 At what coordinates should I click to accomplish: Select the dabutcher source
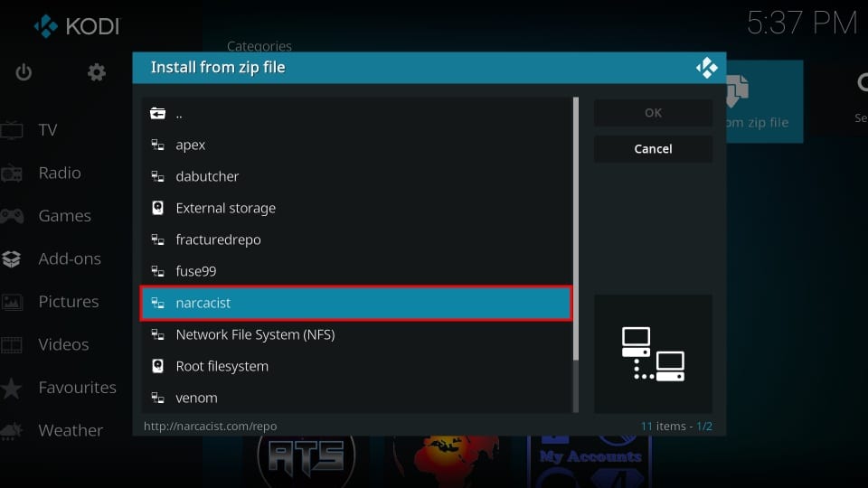pyautogui.click(x=356, y=176)
